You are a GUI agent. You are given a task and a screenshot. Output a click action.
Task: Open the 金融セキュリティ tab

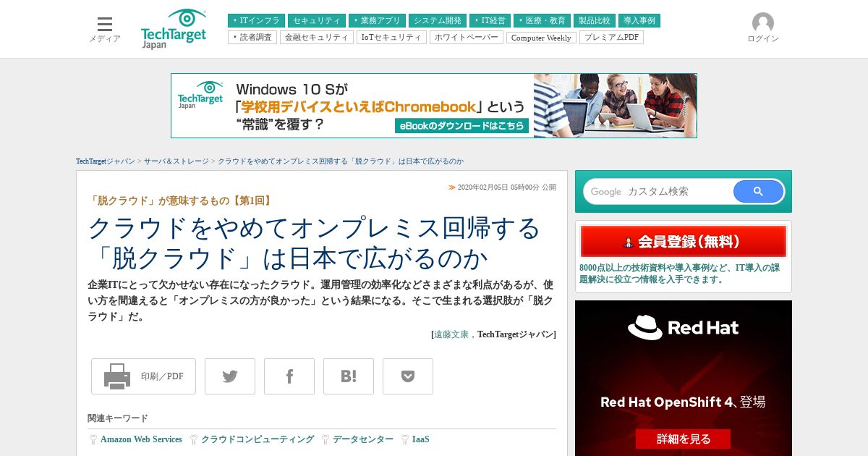(x=317, y=37)
